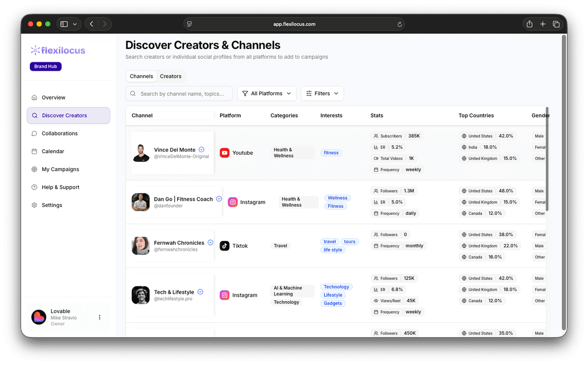Click the TikTok icon on Fernwah Chronicles row
This screenshot has height=365, width=588.
click(224, 245)
